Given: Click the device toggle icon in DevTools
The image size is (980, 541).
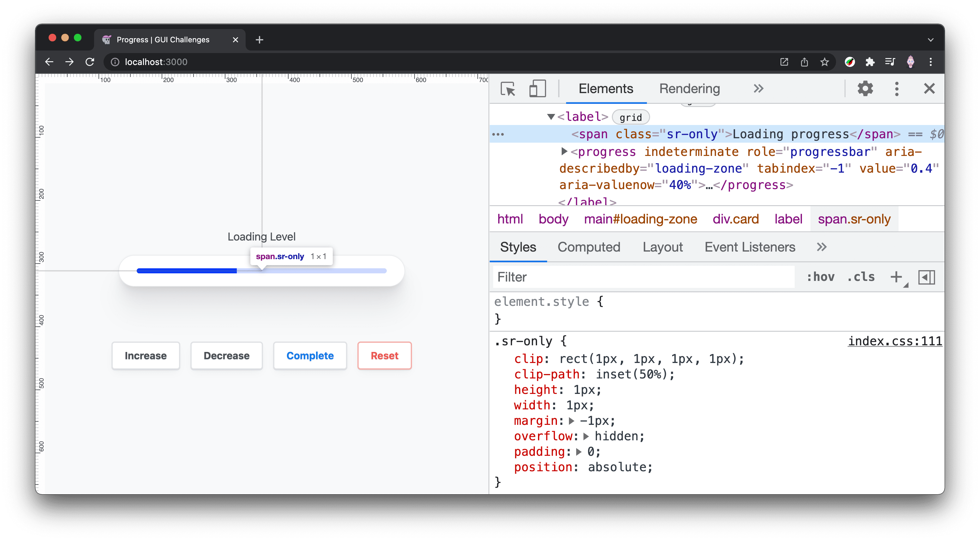Looking at the screenshot, I should (x=536, y=88).
